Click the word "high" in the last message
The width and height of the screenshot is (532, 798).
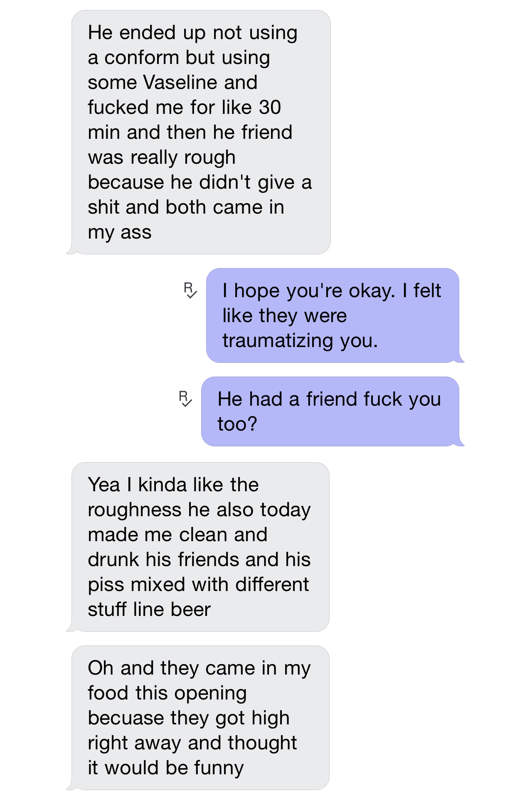(x=271, y=718)
